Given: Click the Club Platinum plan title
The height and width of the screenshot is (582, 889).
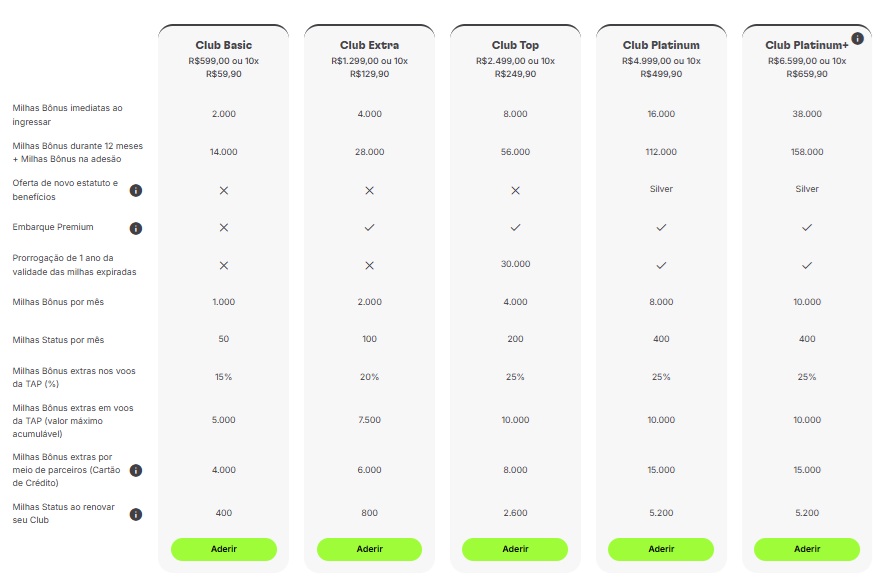Looking at the screenshot, I should (661, 45).
